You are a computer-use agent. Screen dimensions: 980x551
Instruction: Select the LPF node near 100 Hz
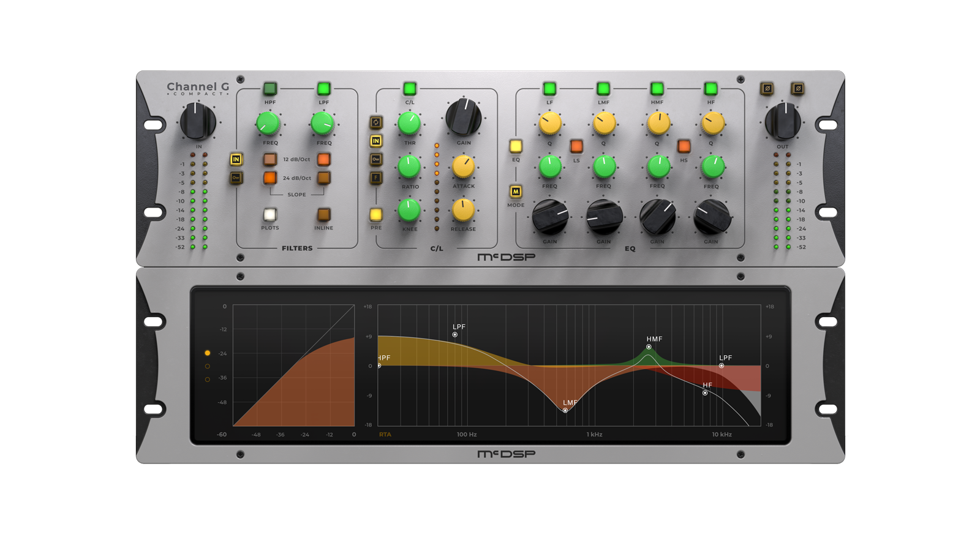point(455,335)
